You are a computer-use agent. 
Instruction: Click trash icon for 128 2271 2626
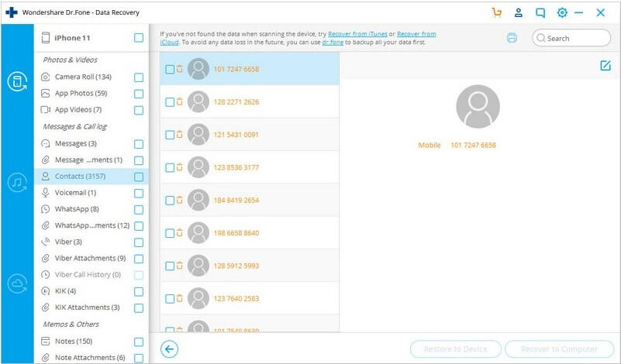point(180,101)
